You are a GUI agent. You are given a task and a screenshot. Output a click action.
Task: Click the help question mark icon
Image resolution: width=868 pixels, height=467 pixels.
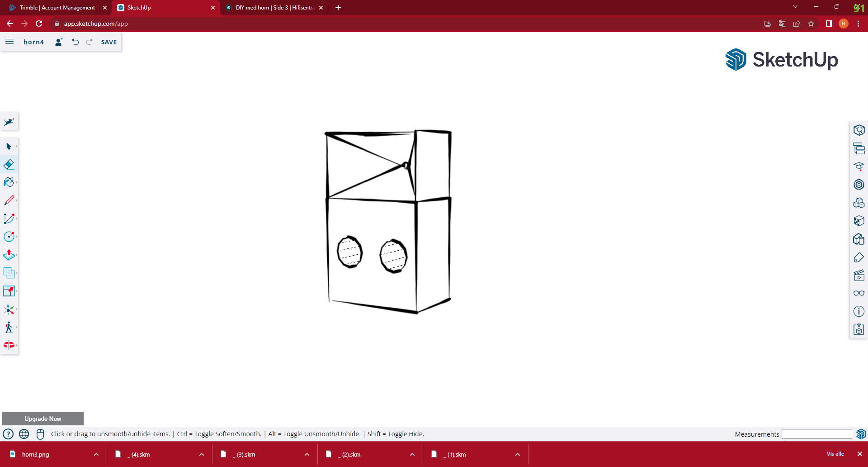pyautogui.click(x=8, y=434)
